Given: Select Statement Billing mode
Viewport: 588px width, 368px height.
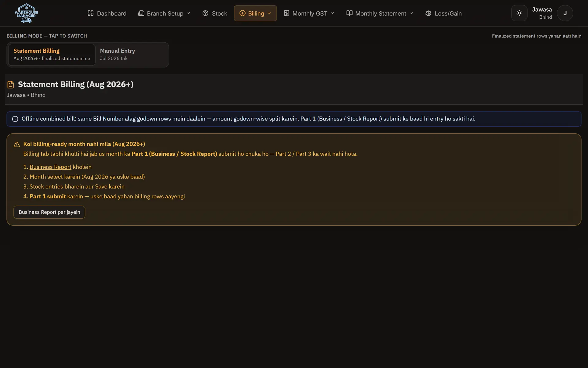Looking at the screenshot, I should tap(52, 55).
